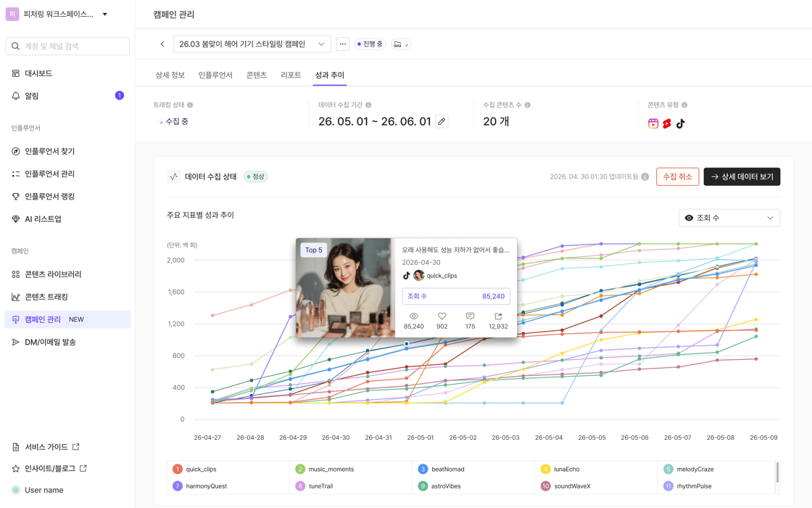Click the Instagram Reels icon in 콘텐츠 유형

[653, 123]
